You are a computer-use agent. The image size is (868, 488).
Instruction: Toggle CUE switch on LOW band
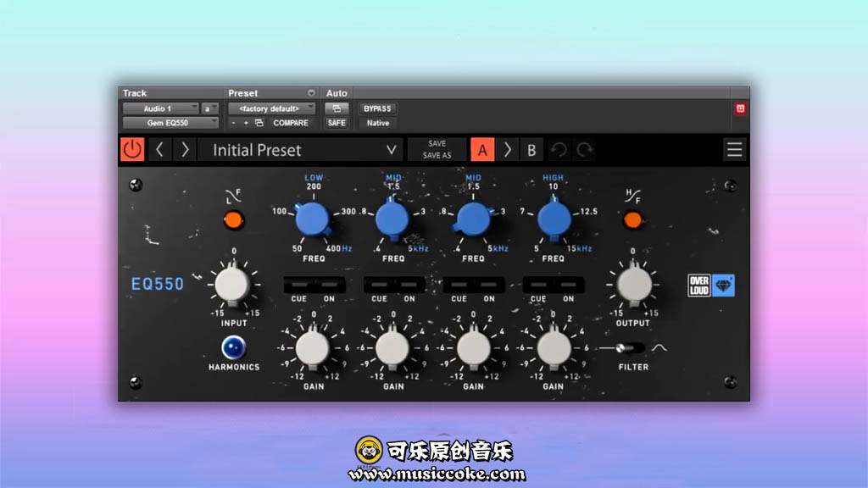(299, 285)
